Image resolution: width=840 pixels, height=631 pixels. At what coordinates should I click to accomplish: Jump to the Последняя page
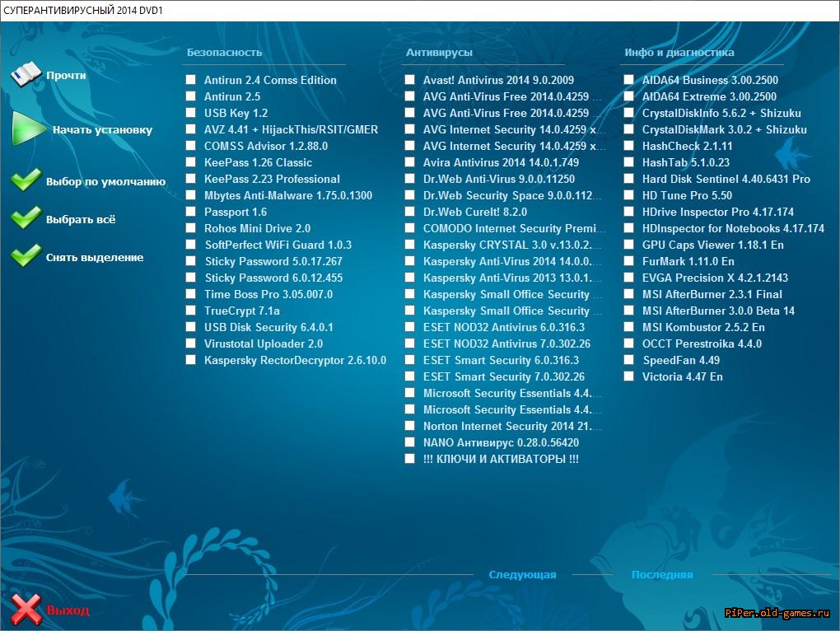[662, 575]
